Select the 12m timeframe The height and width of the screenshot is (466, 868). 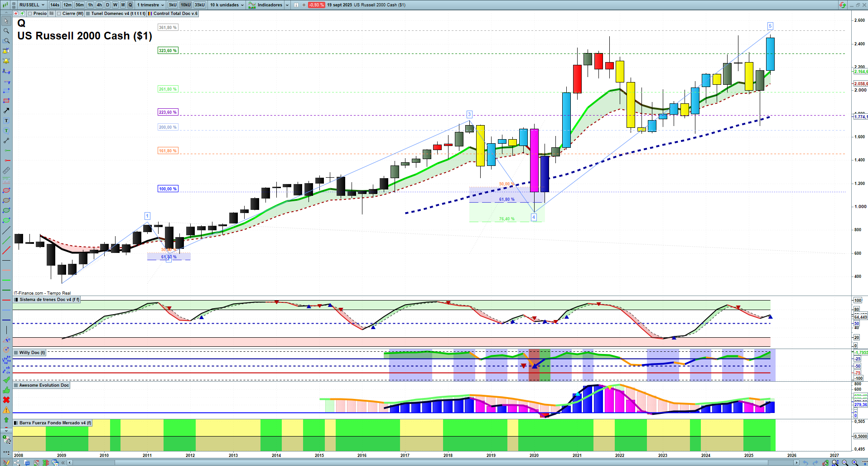[x=68, y=5]
